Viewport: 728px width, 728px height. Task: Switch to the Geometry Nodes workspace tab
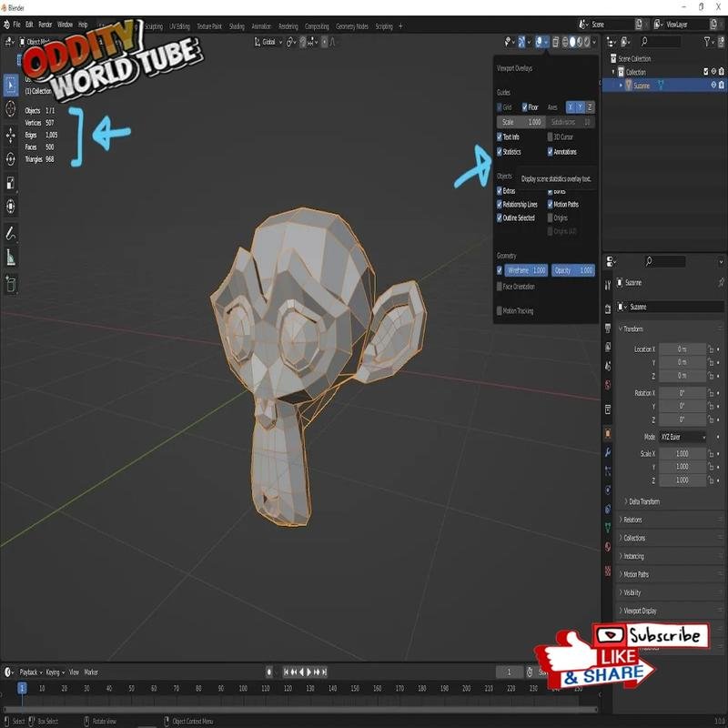pos(352,26)
